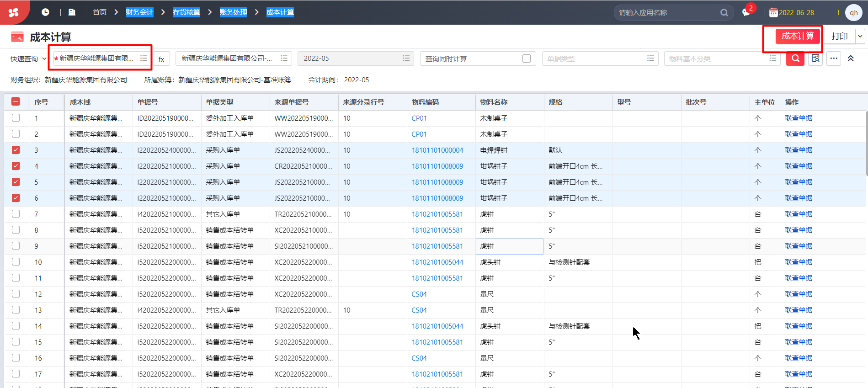This screenshot has height=388, width=868.
Task: Open the list picker in account book field
Action: (x=284, y=58)
